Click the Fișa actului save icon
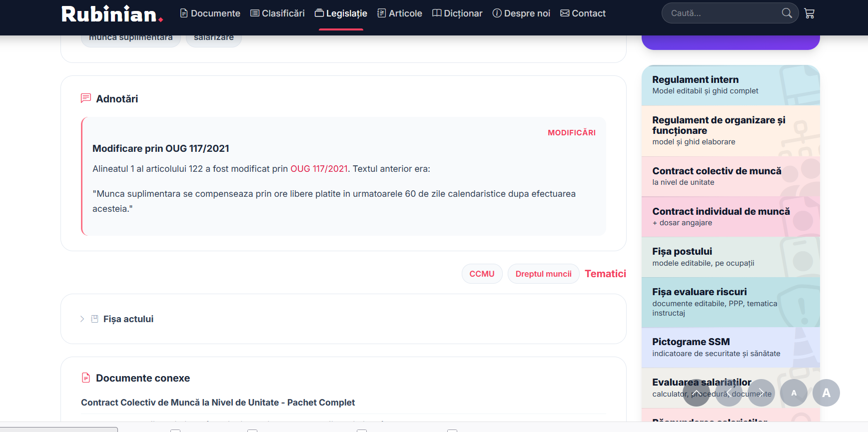868x432 pixels. point(94,319)
